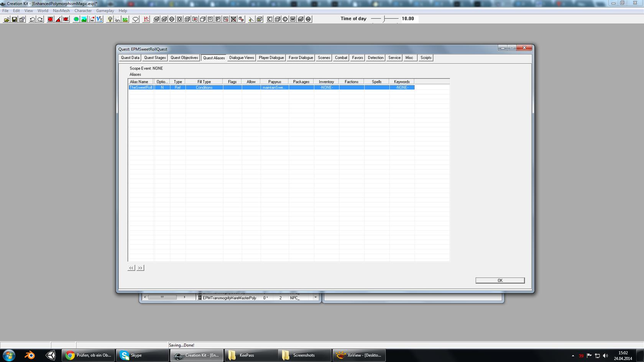Open Blender from the taskbar

coord(30,355)
